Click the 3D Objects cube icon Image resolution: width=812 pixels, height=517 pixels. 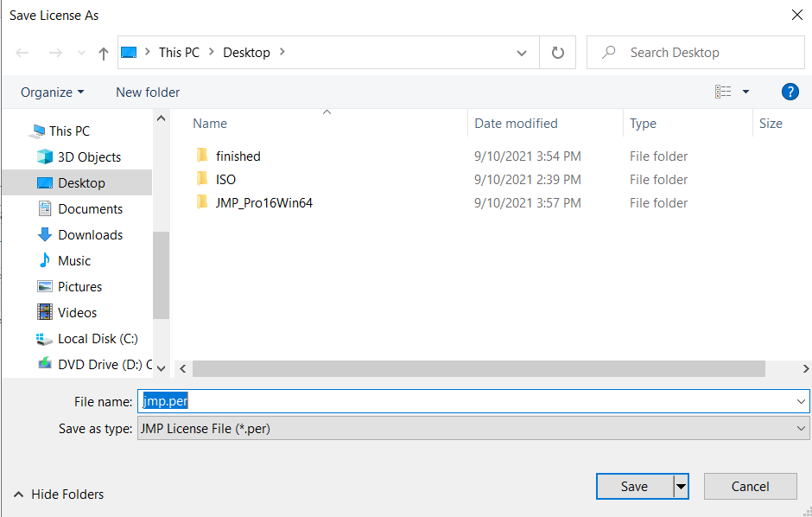click(45, 156)
